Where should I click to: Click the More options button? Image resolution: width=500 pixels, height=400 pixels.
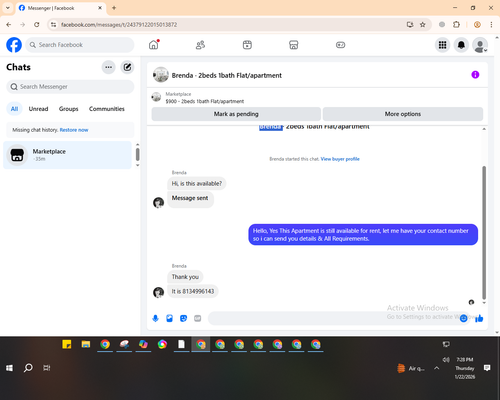pyautogui.click(x=403, y=114)
